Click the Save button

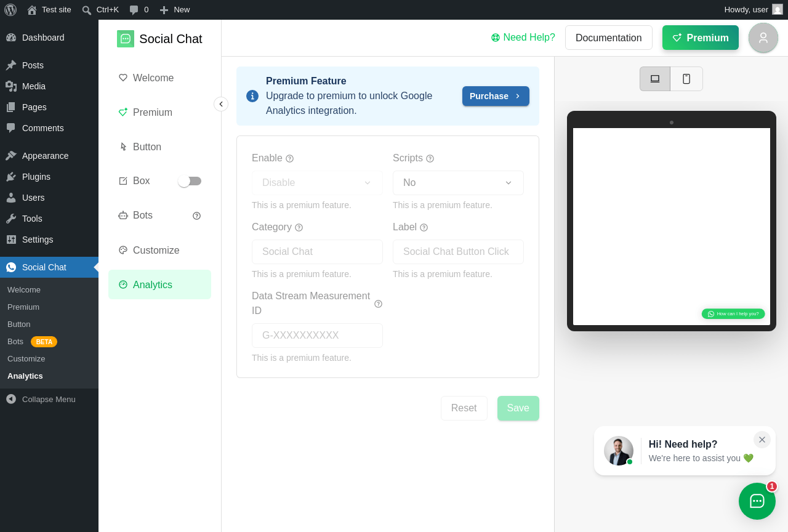click(518, 408)
